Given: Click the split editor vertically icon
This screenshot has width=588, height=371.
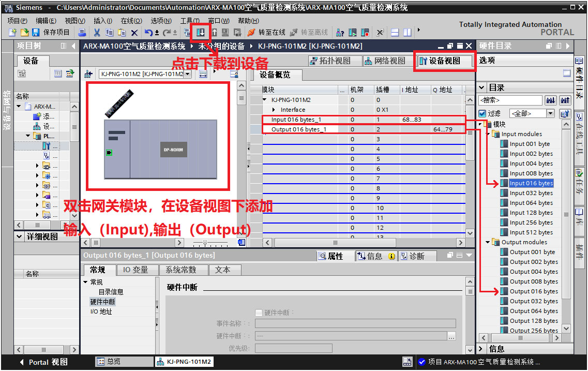Looking at the screenshot, I should pos(407,33).
